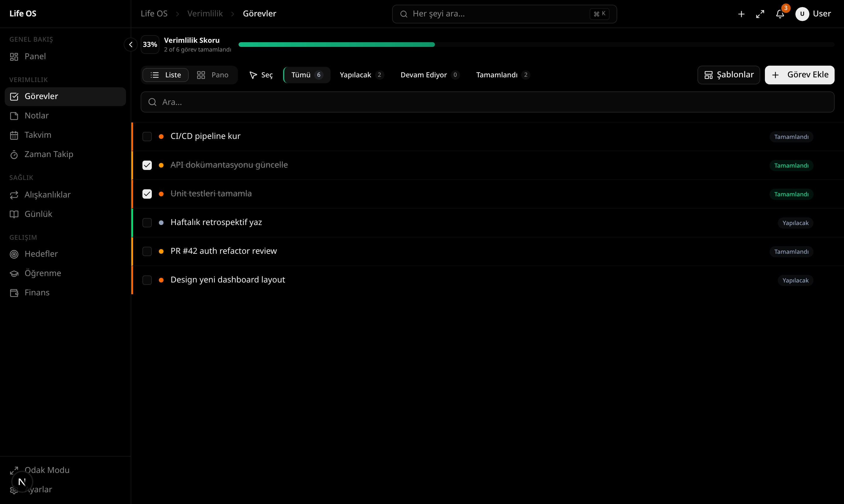This screenshot has width=844, height=504.
Task: Open task API dokümantasyonu güncelle
Action: [229, 165]
